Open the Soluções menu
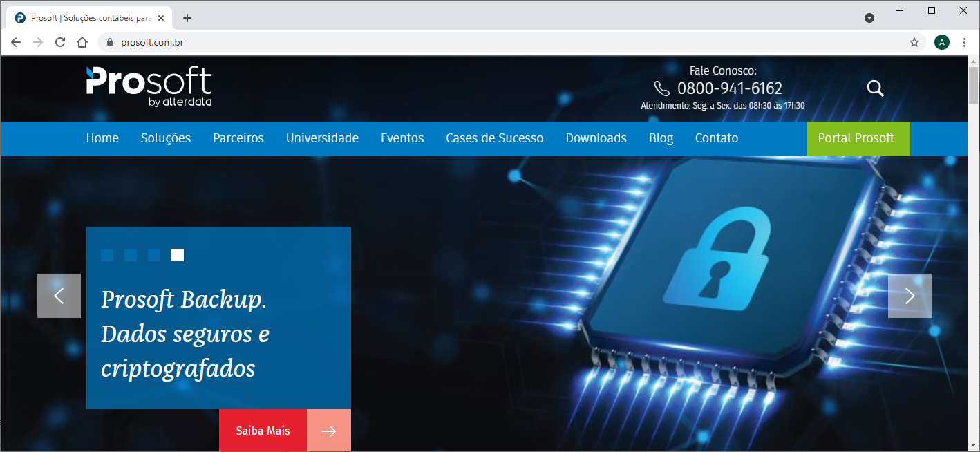This screenshot has width=980, height=452. (166, 138)
